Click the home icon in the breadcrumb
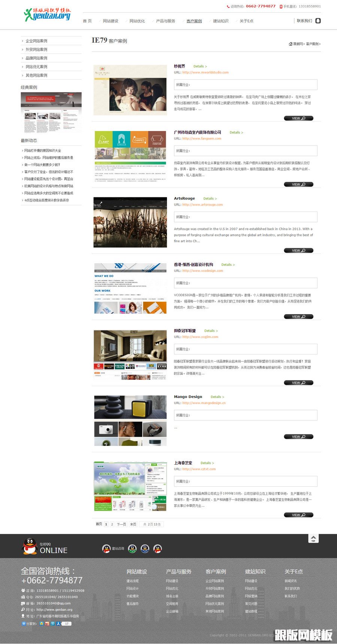The width and height of the screenshot is (337, 644). point(290,44)
